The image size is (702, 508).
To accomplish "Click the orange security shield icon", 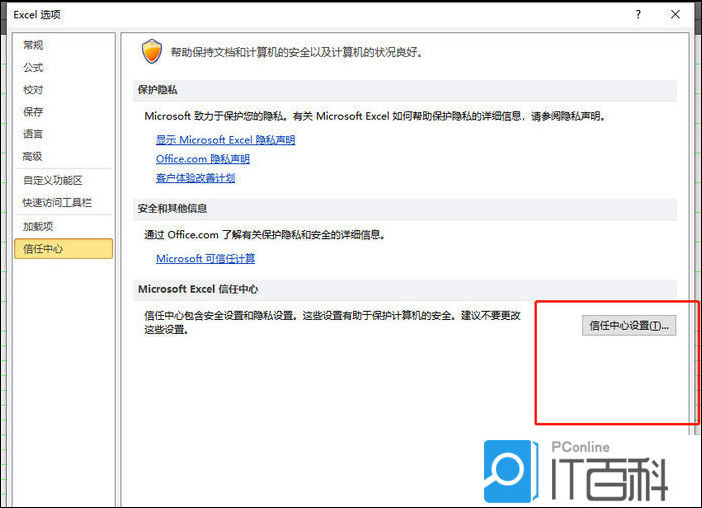I will (x=152, y=51).
